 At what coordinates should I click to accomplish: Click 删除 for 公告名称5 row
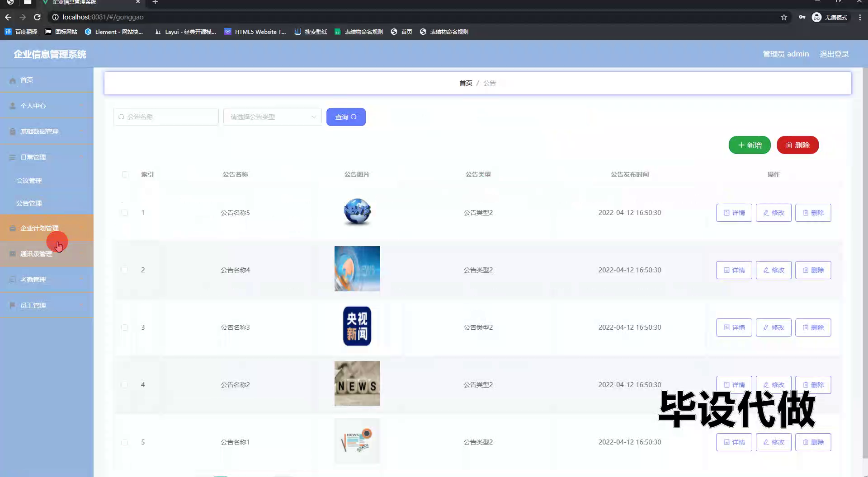813,213
